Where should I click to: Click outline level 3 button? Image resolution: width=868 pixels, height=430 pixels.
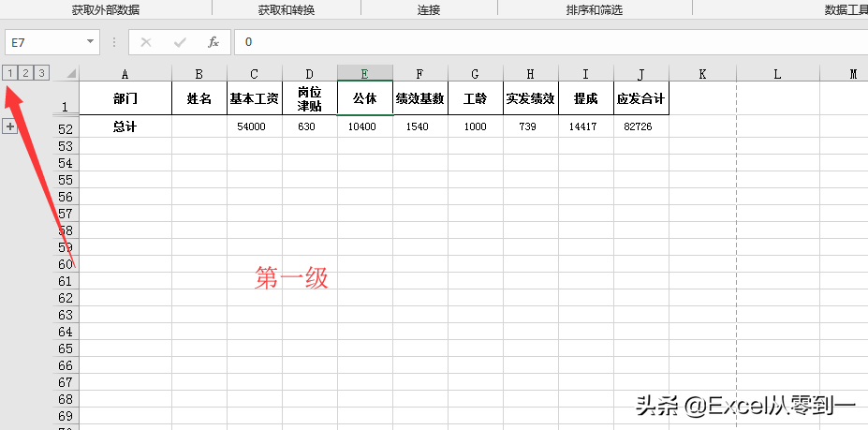point(41,72)
